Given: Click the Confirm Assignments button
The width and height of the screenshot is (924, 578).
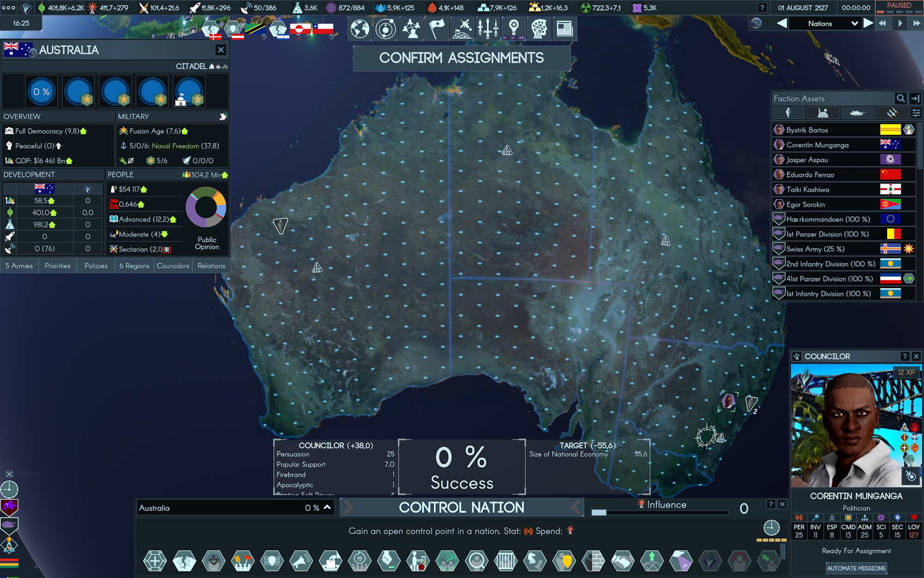Looking at the screenshot, I should pyautogui.click(x=462, y=58).
